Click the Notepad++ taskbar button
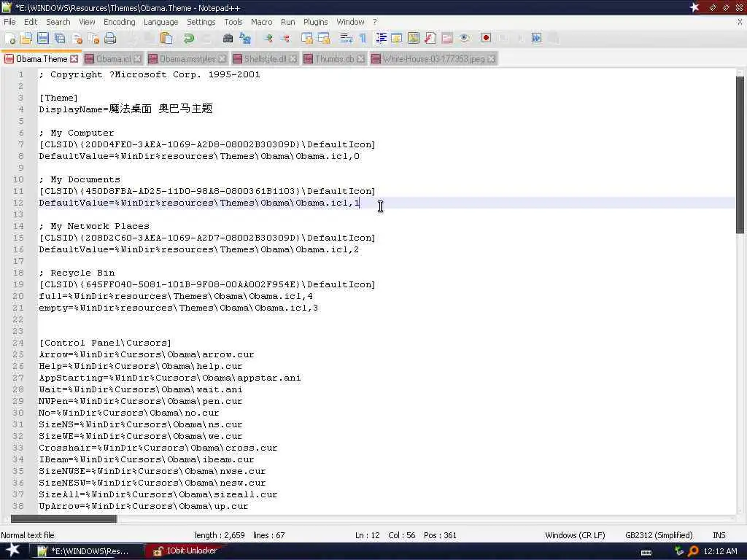 86,551
